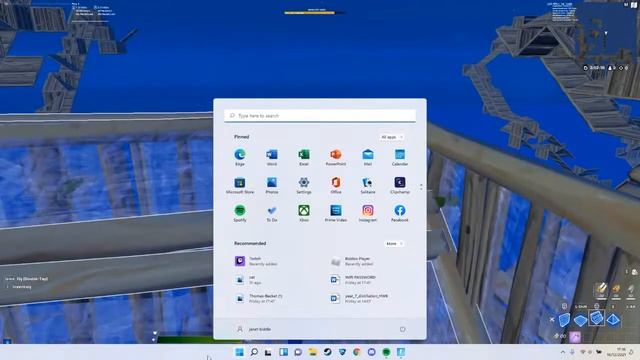The height and width of the screenshot is (360, 640).
Task: Launch Solitaire from pinned apps
Action: 368,185
